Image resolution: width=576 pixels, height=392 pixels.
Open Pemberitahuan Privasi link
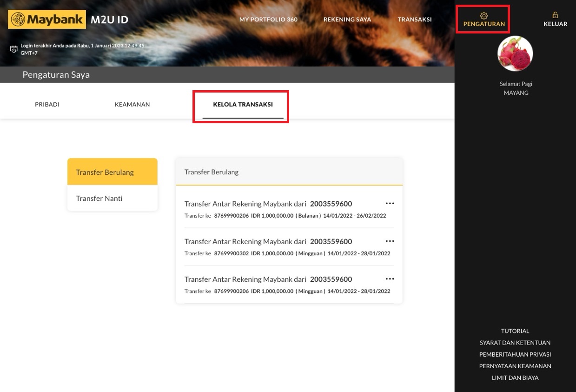[x=515, y=354]
